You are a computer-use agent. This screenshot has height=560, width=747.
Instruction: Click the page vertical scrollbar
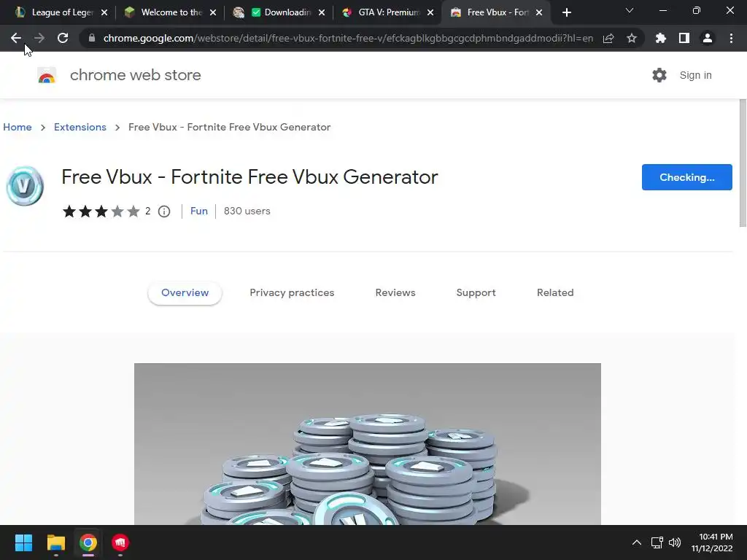[742, 163]
